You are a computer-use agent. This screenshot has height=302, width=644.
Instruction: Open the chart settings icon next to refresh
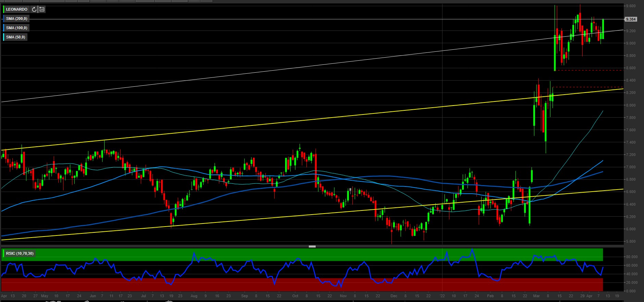click(x=42, y=9)
